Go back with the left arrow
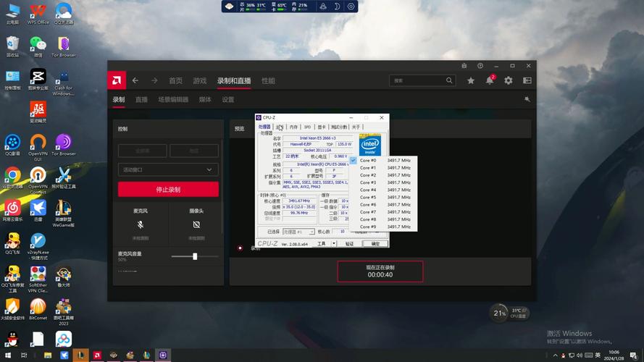Viewport: 644px width, 362px height. (135, 80)
